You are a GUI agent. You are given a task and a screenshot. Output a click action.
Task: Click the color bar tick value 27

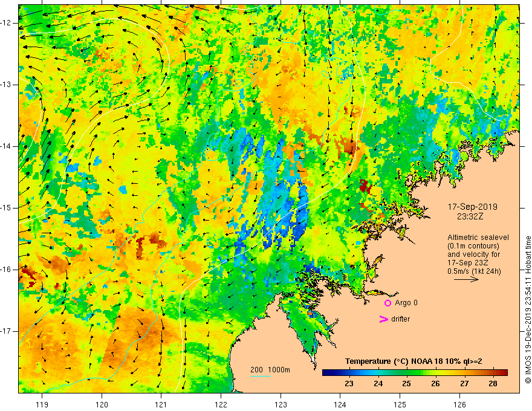(464, 384)
